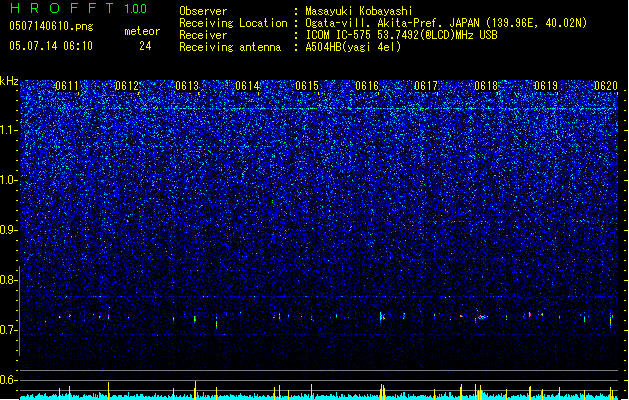Click the 0617 time marker
Viewport: 629px width, 400px height.
tap(426, 86)
